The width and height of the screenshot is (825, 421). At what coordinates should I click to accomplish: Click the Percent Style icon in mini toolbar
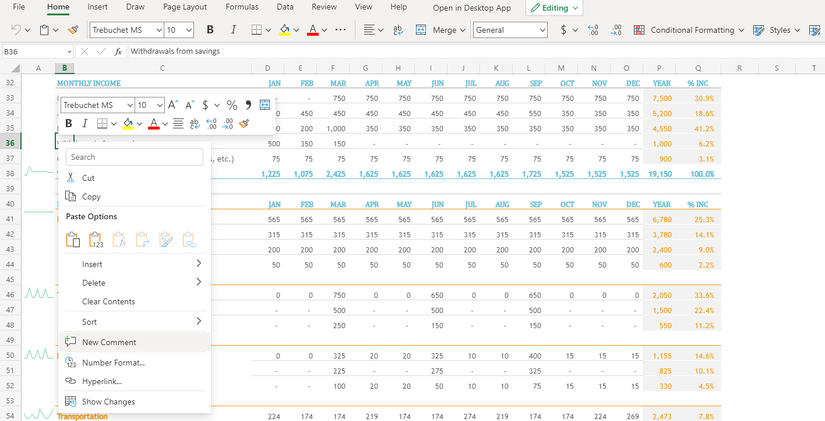point(232,105)
